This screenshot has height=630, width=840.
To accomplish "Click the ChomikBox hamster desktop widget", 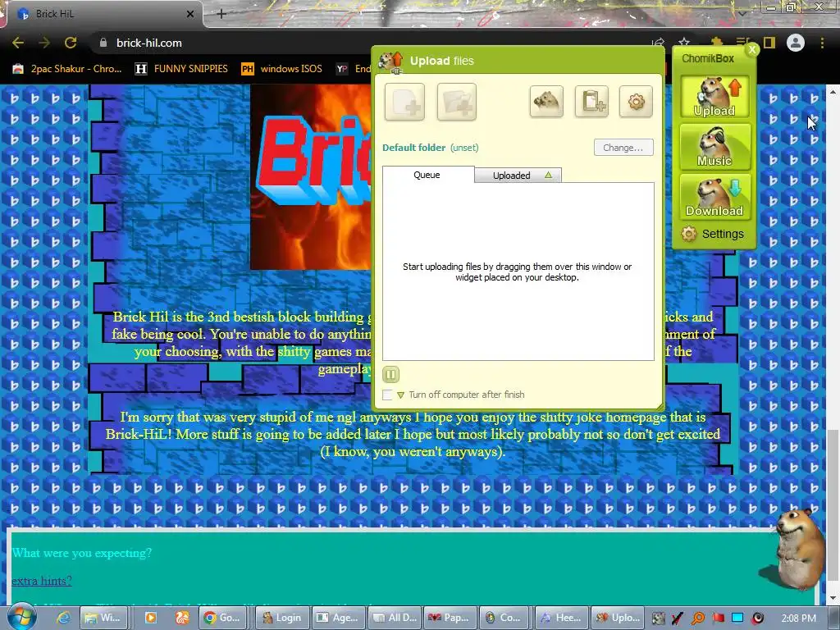I will (799, 549).
